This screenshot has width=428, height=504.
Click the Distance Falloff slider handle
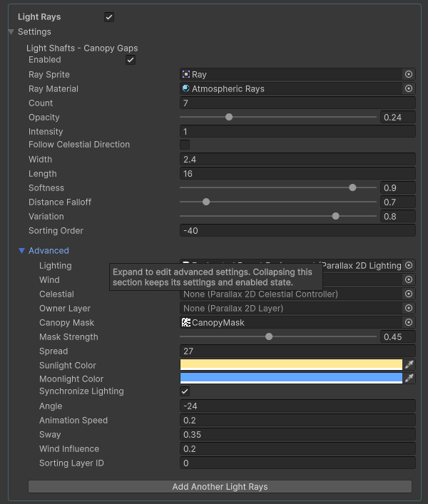click(x=206, y=202)
